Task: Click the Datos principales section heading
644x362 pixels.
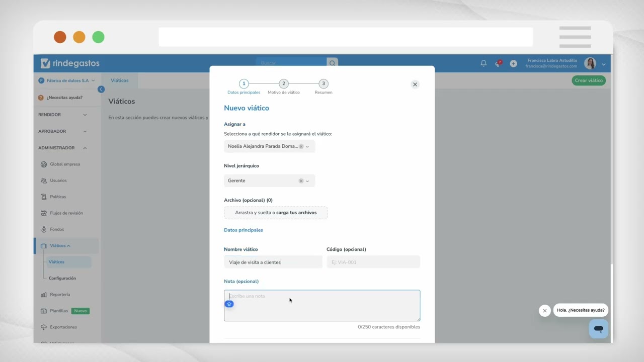Action: click(244, 230)
